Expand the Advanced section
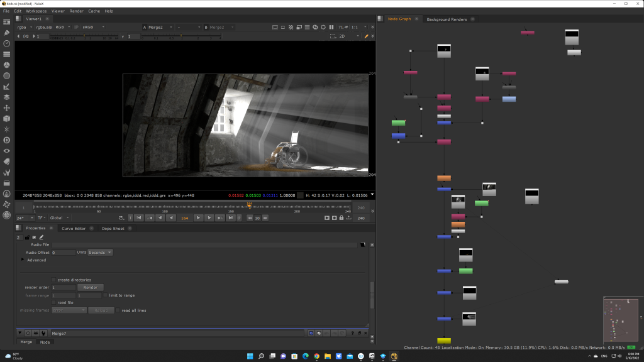 23,260
